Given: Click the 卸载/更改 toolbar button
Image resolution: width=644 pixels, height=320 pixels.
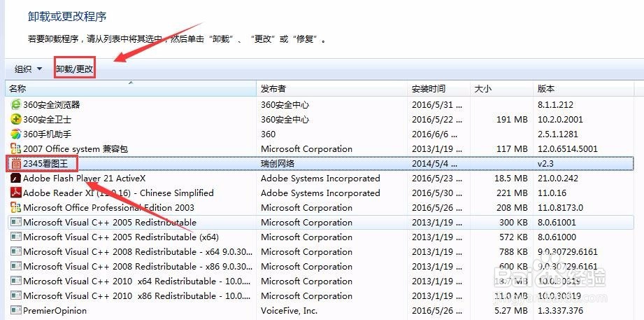Looking at the screenshot, I should (x=75, y=69).
